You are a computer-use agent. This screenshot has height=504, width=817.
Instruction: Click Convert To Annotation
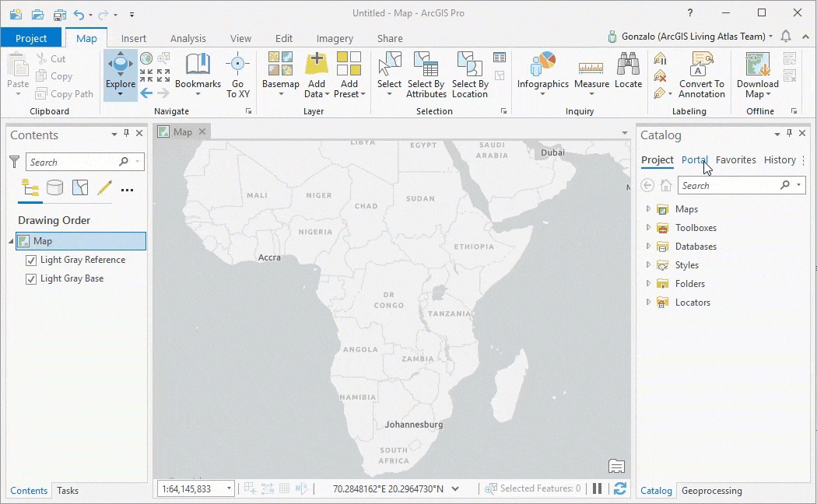click(x=701, y=75)
